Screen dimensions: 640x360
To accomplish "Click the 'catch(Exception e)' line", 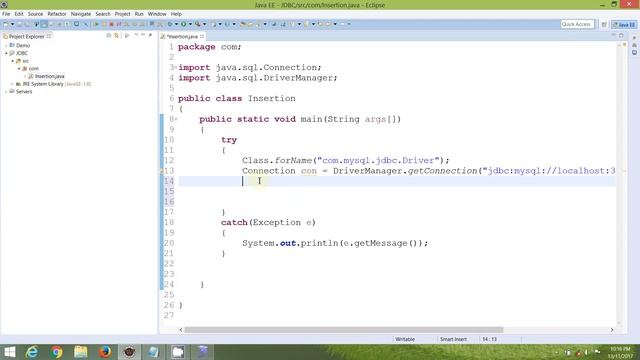I will point(268,222).
